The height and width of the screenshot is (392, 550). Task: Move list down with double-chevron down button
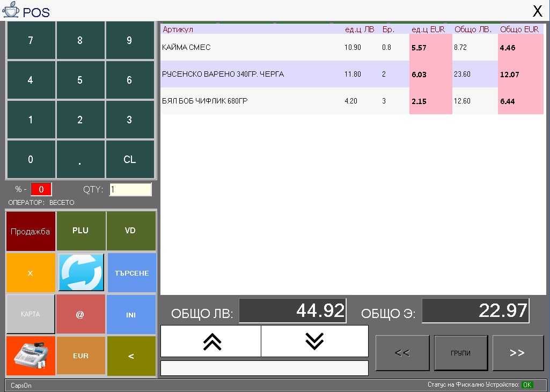[314, 341]
